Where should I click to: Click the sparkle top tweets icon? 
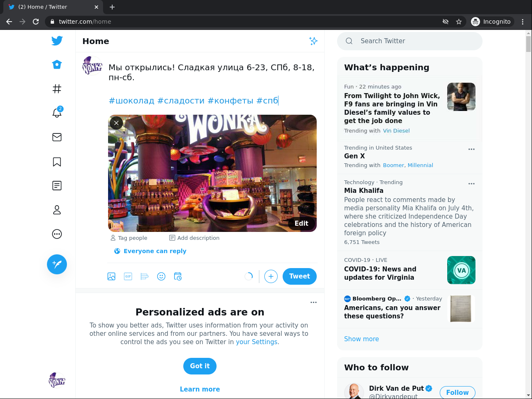tap(313, 41)
